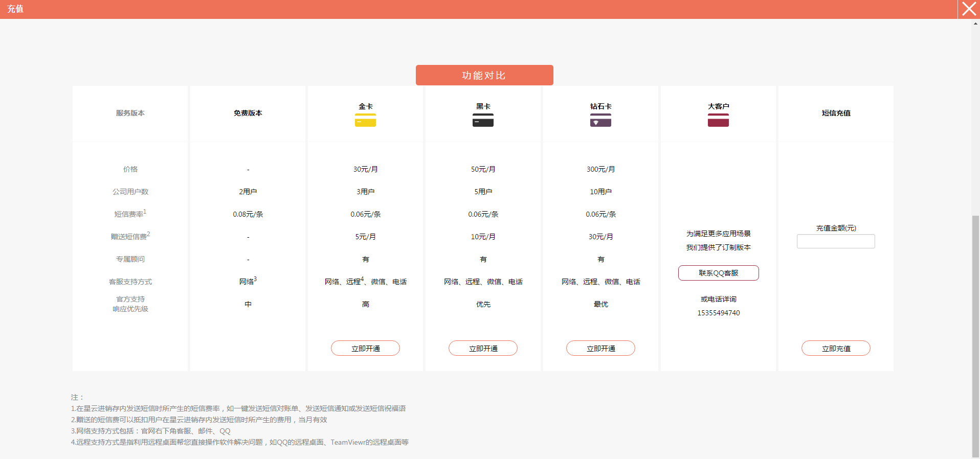This screenshot has height=459, width=980.
Task: Click the red 大客户 card icon
Action: [718, 120]
